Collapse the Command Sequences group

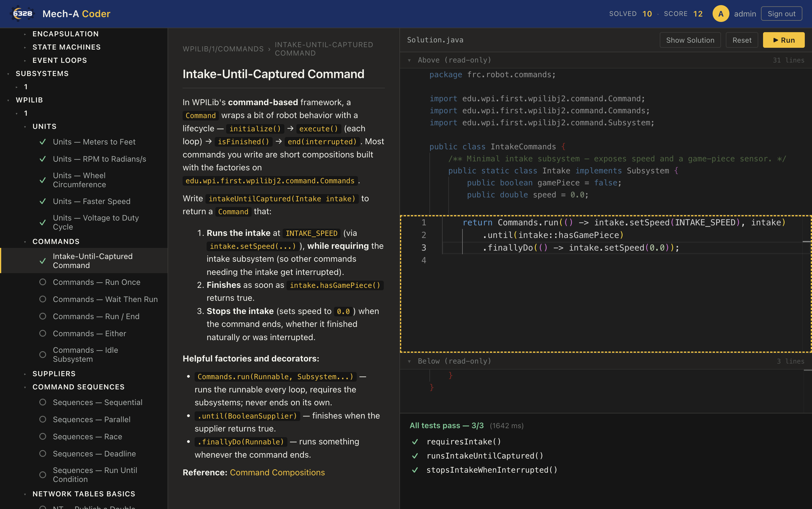[x=25, y=387]
